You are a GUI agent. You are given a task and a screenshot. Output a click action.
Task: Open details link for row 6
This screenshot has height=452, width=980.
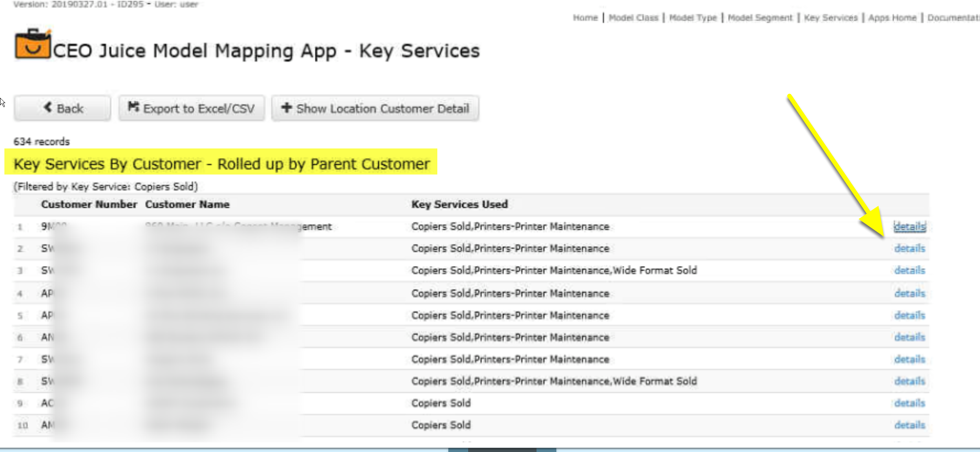(909, 337)
